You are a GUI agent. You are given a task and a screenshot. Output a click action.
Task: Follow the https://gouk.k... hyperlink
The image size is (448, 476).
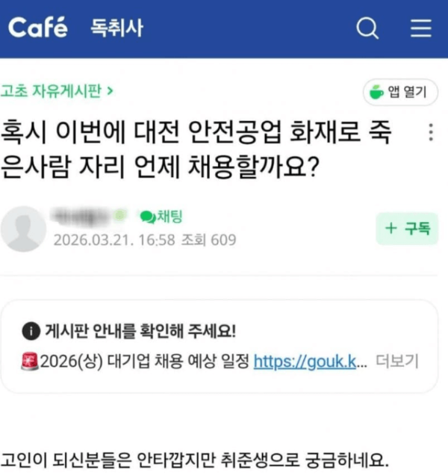pyautogui.click(x=311, y=362)
